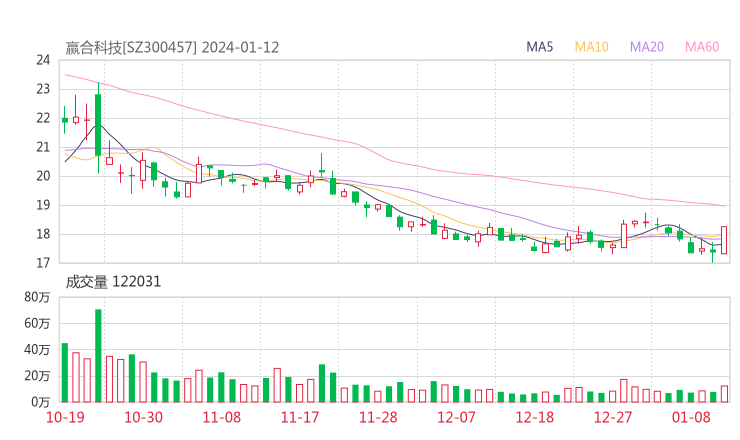The image size is (740, 440).
Task: Select the 10-19 date axis label
Action: coord(66,417)
